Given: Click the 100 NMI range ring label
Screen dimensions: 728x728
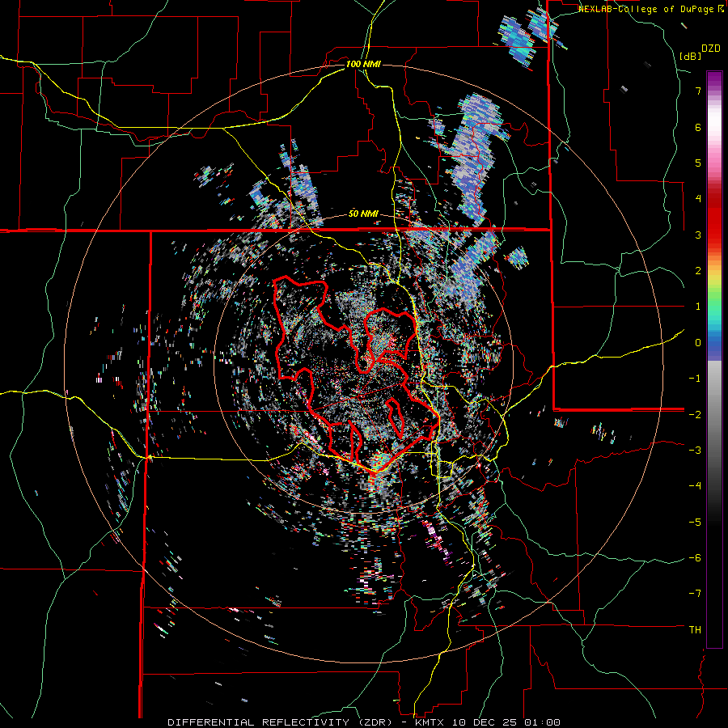Looking at the screenshot, I should [x=363, y=64].
